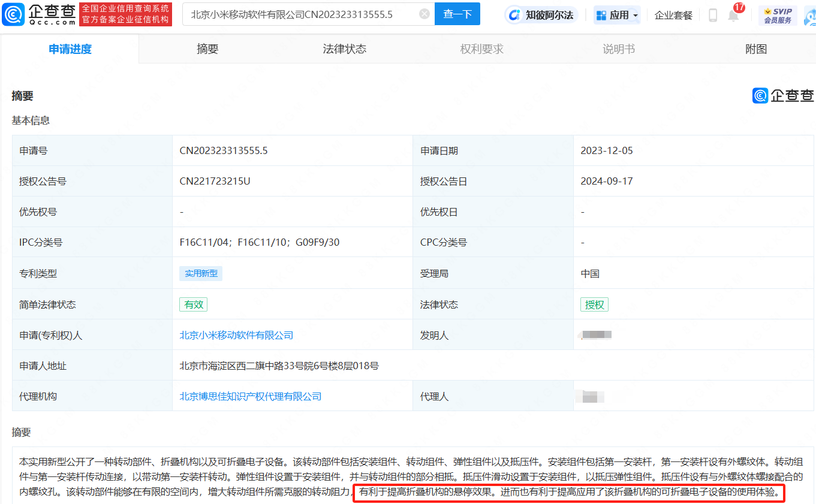
Task: Switch to the 申请进度 tab
Action: coord(70,49)
